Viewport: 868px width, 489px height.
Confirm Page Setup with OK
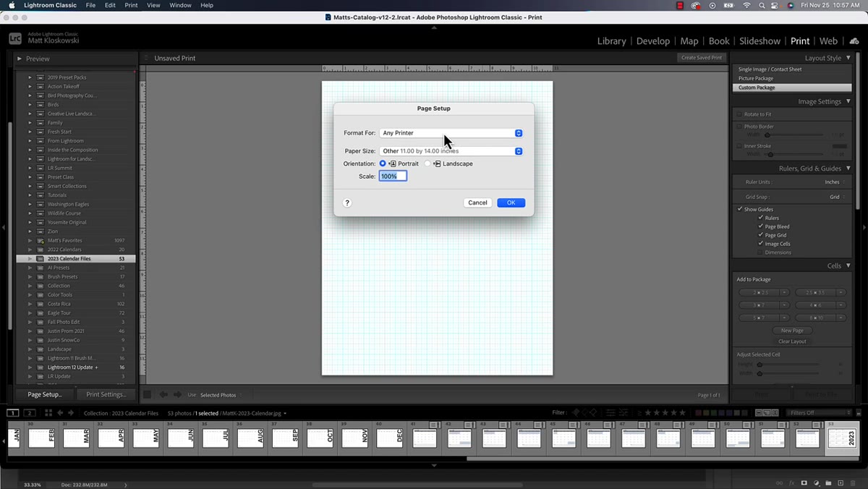click(511, 203)
